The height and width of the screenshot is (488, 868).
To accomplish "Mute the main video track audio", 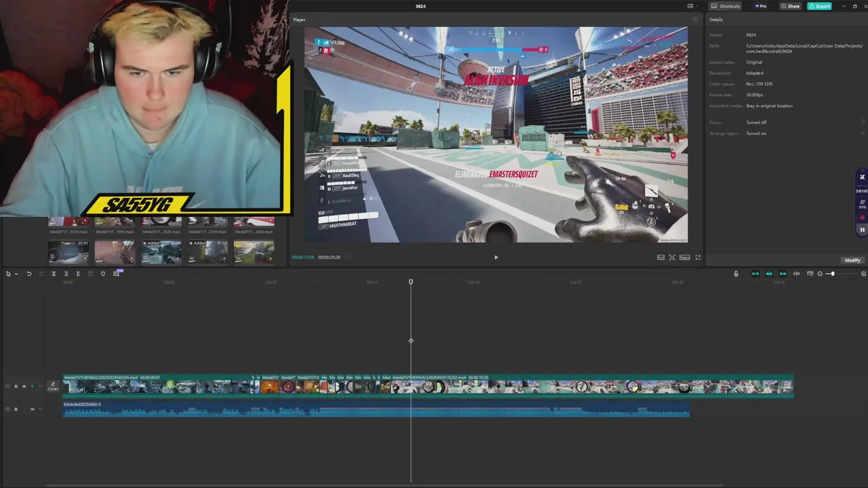I will [32, 386].
